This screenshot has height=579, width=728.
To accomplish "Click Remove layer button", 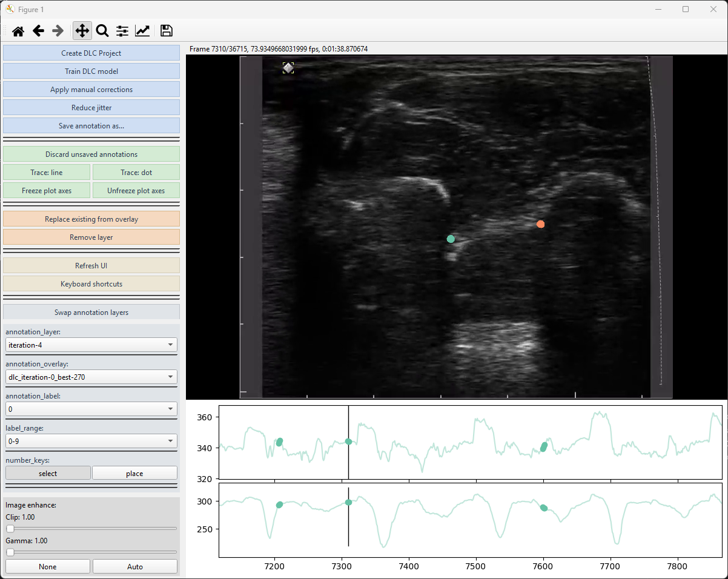I will 91,237.
